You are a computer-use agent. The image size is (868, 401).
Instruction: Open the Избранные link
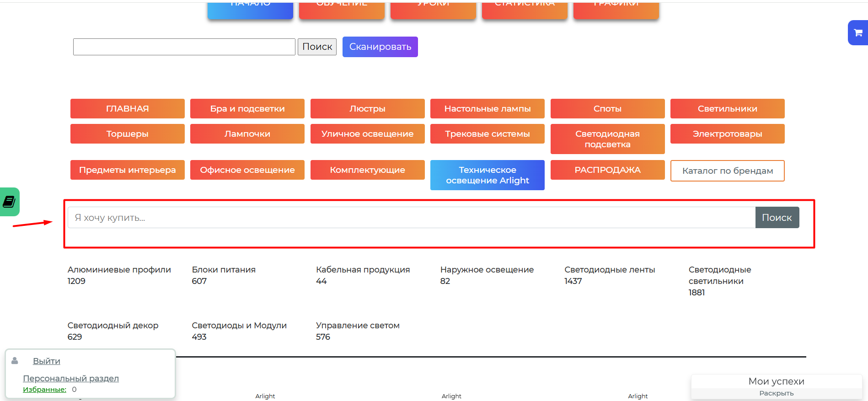44,390
